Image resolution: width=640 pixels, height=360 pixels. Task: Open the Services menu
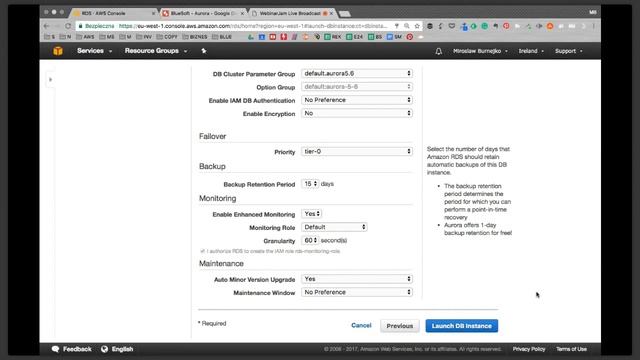tap(94, 51)
